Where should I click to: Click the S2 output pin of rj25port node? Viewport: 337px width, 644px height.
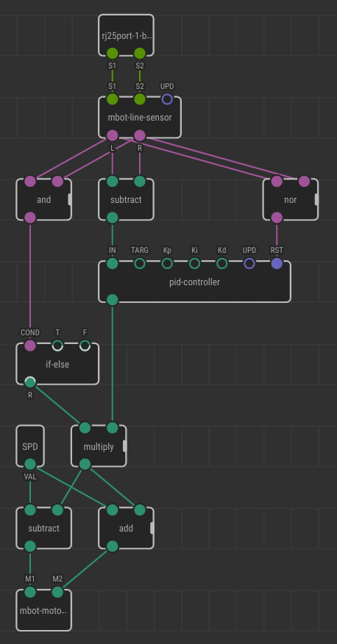pyautogui.click(x=140, y=54)
